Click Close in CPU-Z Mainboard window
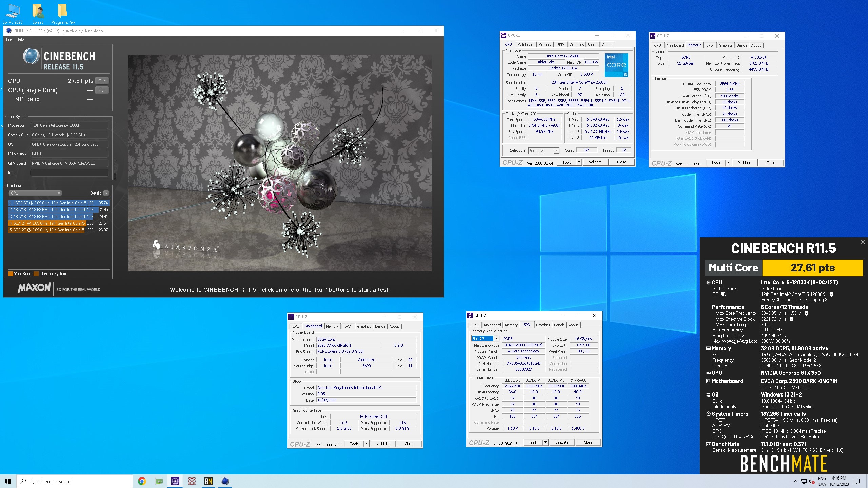 pos(409,444)
